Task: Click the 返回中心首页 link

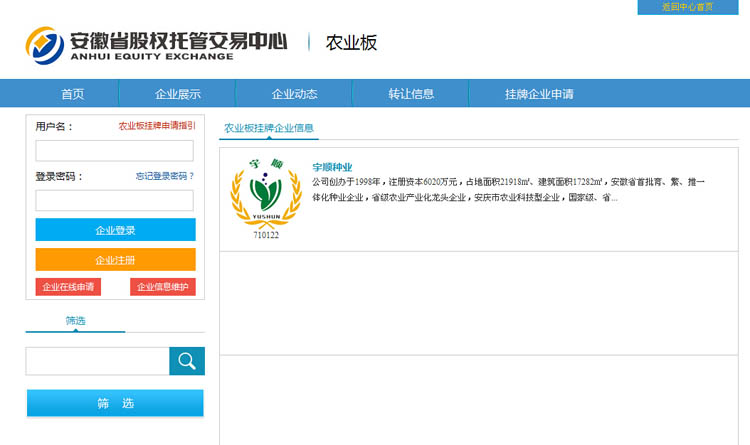Action: (688, 7)
